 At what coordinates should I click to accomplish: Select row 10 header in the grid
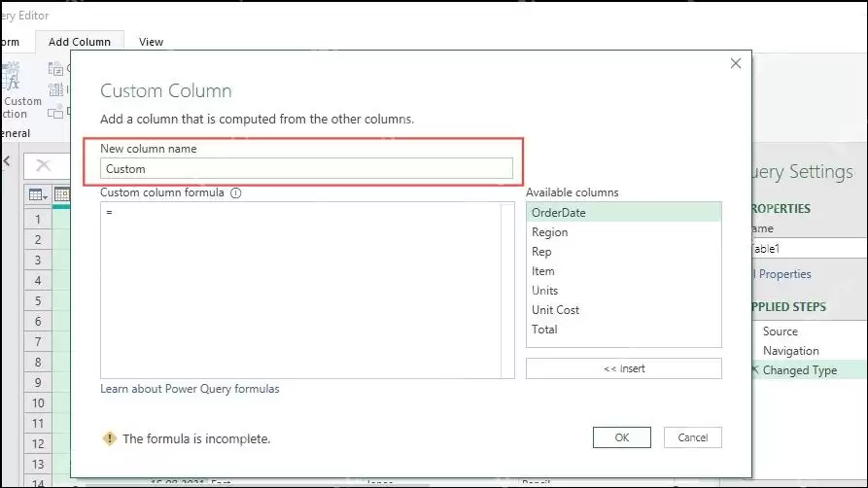[x=38, y=402]
